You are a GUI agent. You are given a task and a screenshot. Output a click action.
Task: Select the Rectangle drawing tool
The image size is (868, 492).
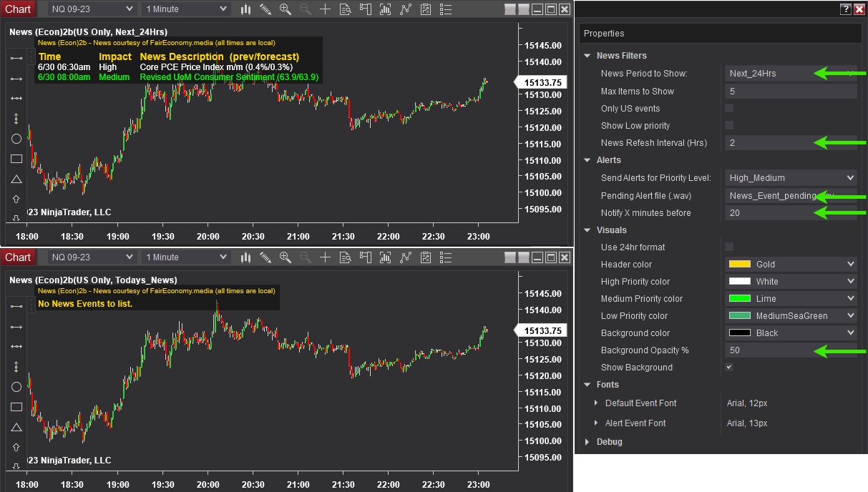coord(16,159)
